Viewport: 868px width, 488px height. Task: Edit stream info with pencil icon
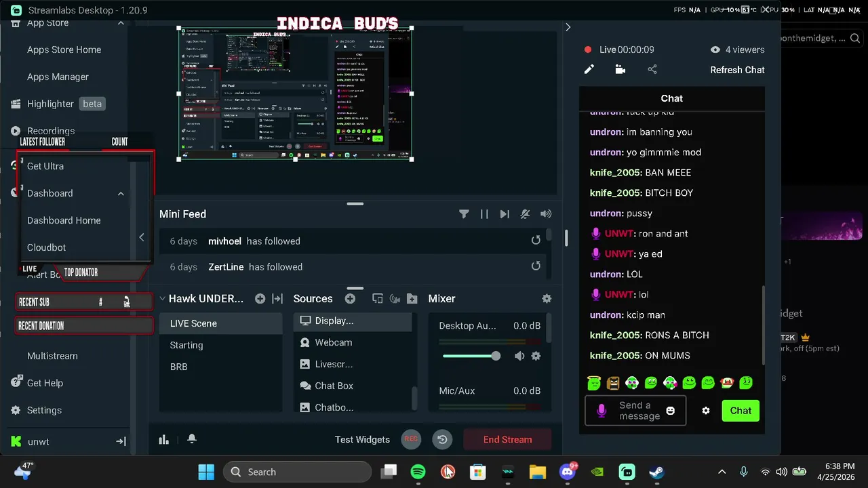589,69
